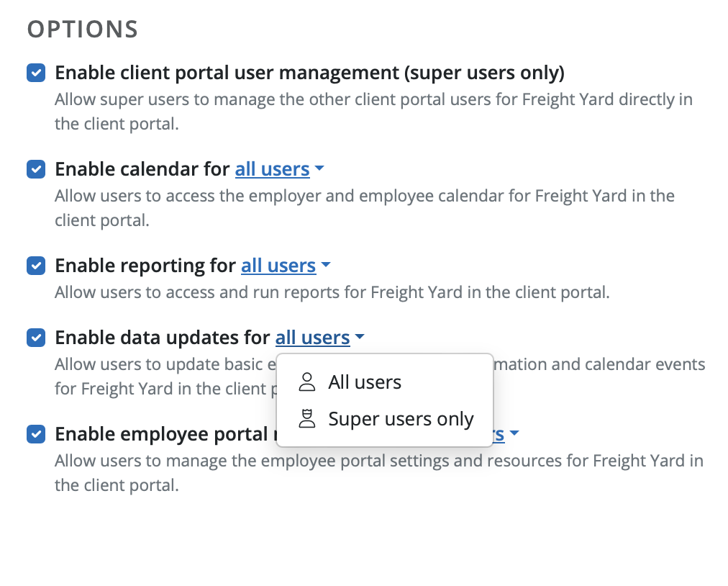Click the person icon beside All users
This screenshot has width=728, height=586.
(307, 382)
